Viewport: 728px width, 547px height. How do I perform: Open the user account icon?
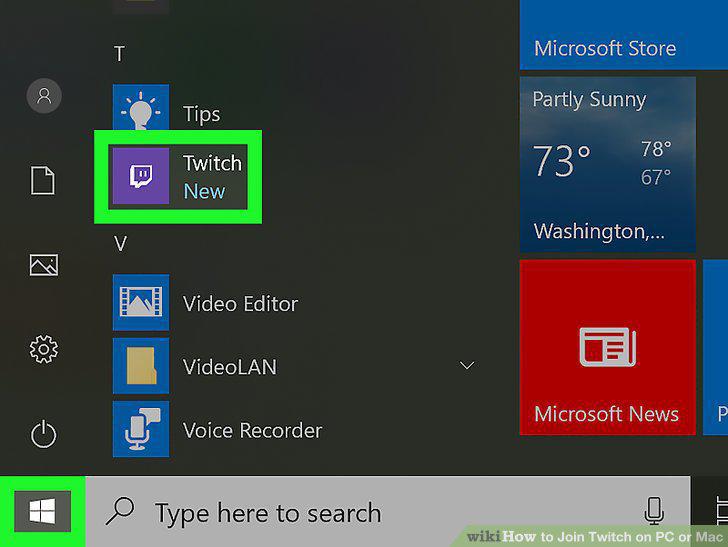[44, 96]
